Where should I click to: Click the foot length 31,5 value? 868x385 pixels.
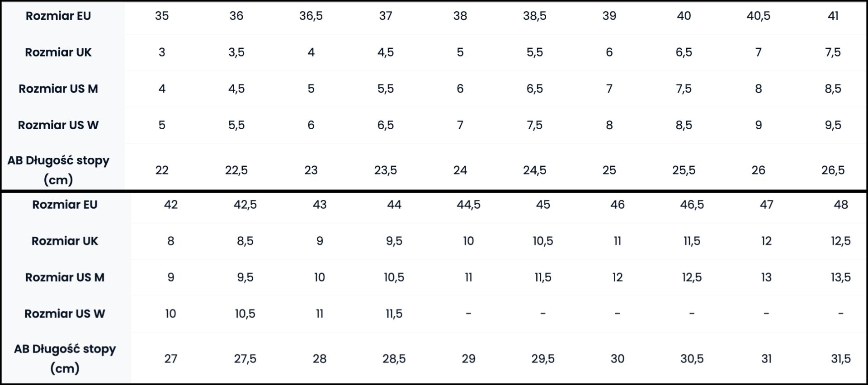(841, 359)
